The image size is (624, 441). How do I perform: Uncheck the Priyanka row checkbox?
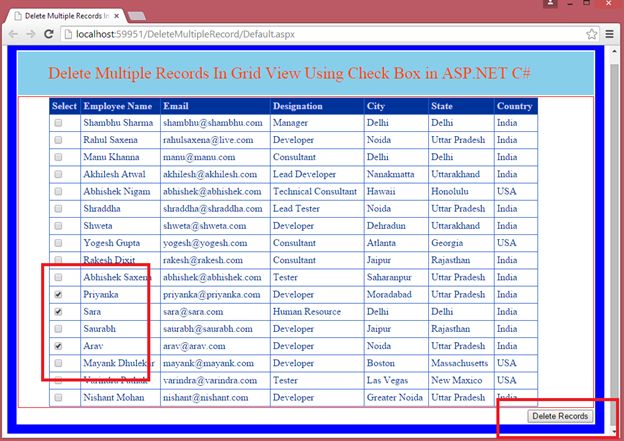[x=58, y=294]
